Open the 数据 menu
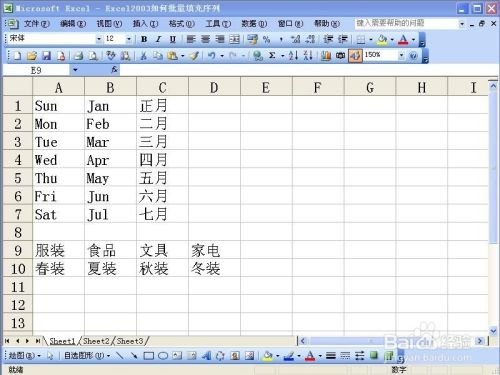 (254, 23)
